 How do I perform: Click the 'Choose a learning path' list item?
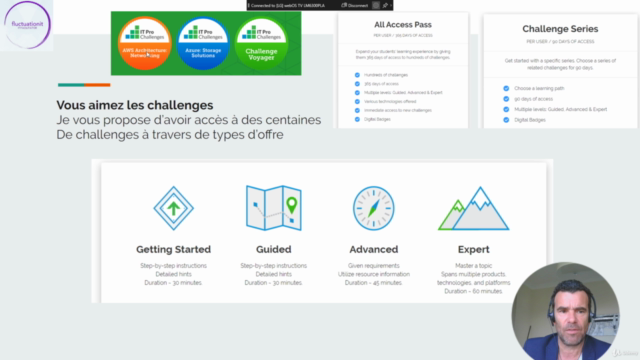[x=539, y=88]
